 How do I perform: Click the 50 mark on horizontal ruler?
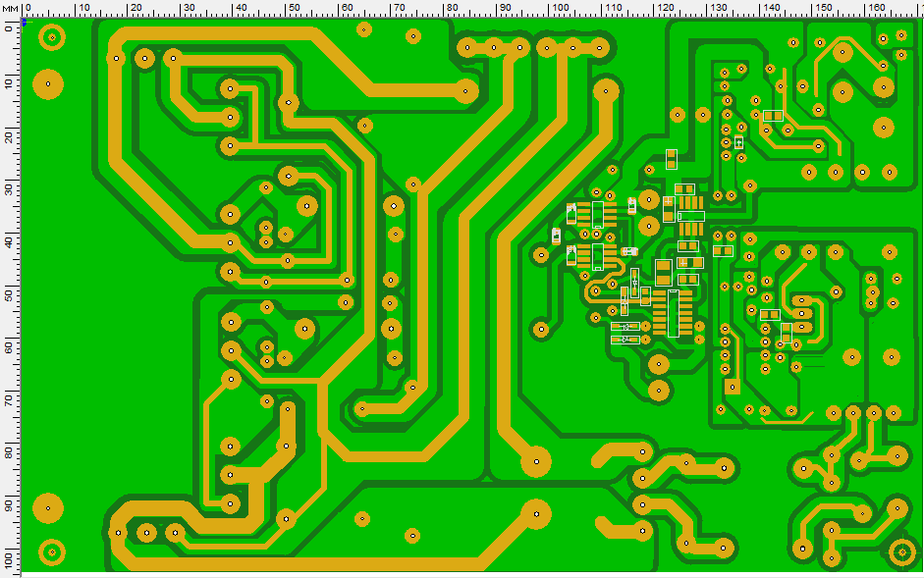click(x=292, y=9)
